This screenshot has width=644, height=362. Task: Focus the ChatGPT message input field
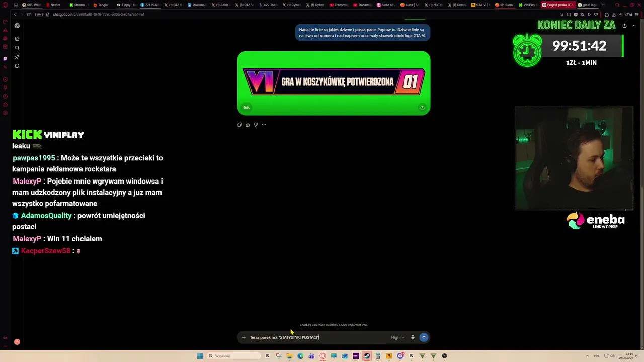click(x=318, y=337)
